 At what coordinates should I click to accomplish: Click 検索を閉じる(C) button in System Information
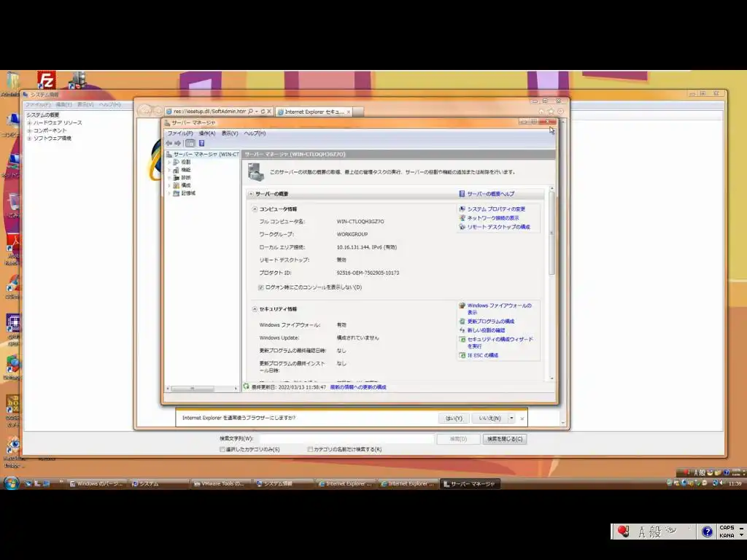point(505,439)
